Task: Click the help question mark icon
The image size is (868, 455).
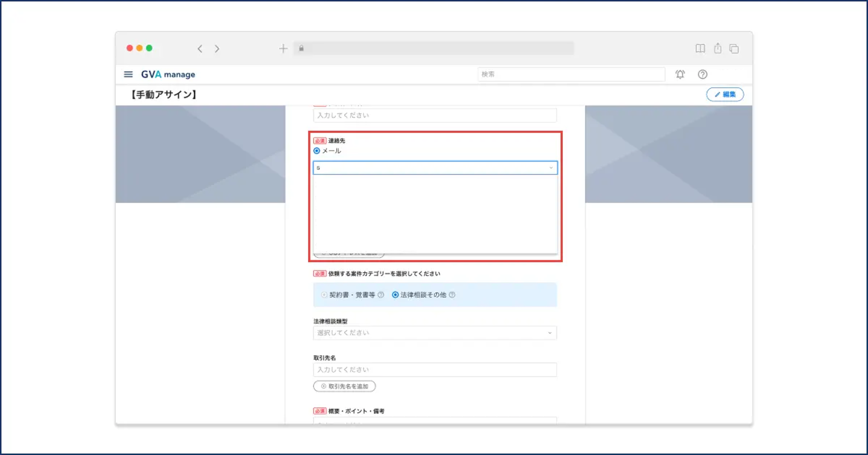Action: pos(703,74)
